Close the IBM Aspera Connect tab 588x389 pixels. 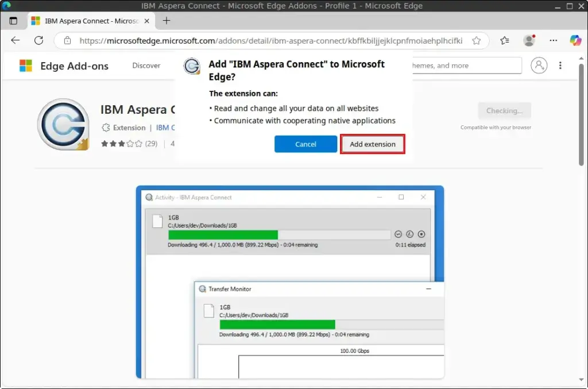[x=146, y=21]
